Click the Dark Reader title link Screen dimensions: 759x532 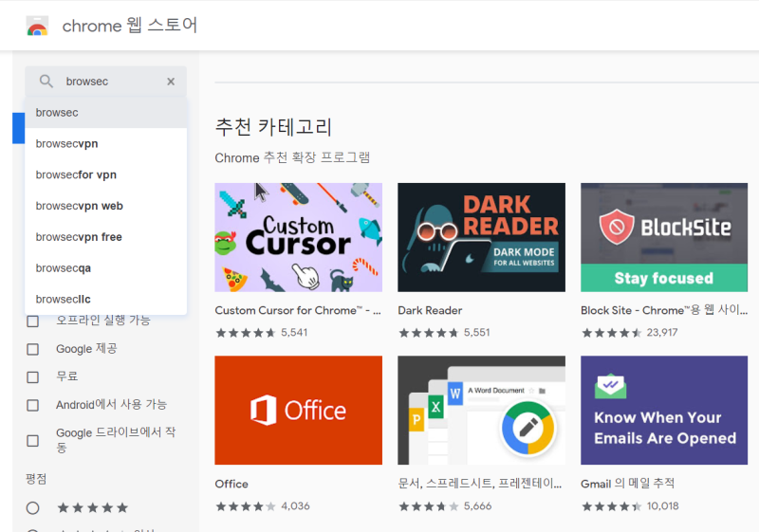point(430,310)
